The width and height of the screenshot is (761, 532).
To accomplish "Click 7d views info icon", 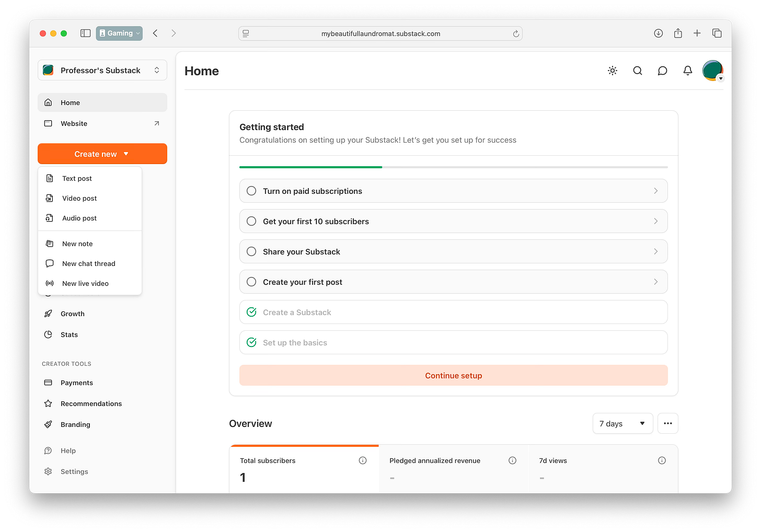I will 662,460.
